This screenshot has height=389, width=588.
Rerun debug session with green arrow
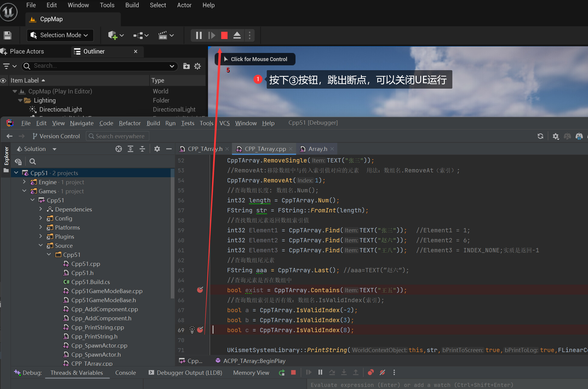(282, 373)
